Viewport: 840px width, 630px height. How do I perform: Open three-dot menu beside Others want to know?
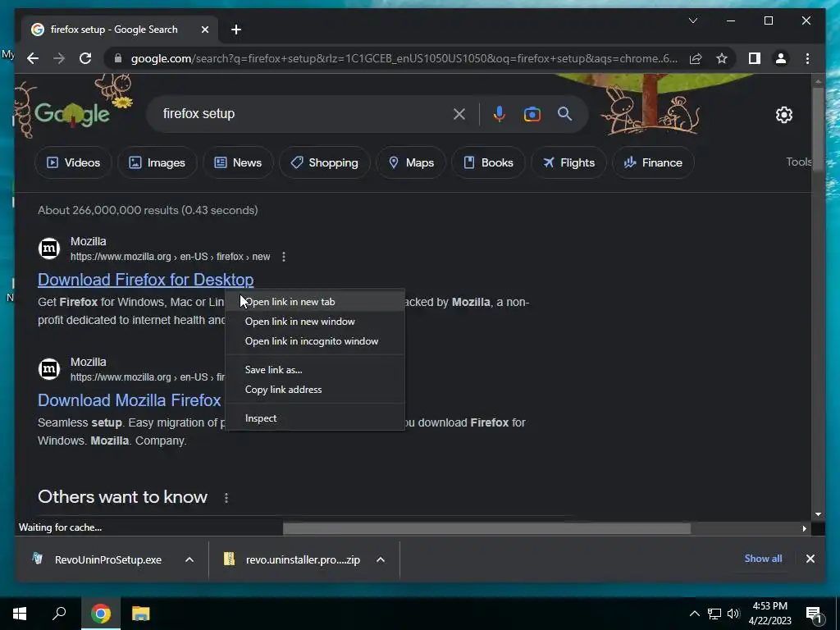pyautogui.click(x=226, y=498)
